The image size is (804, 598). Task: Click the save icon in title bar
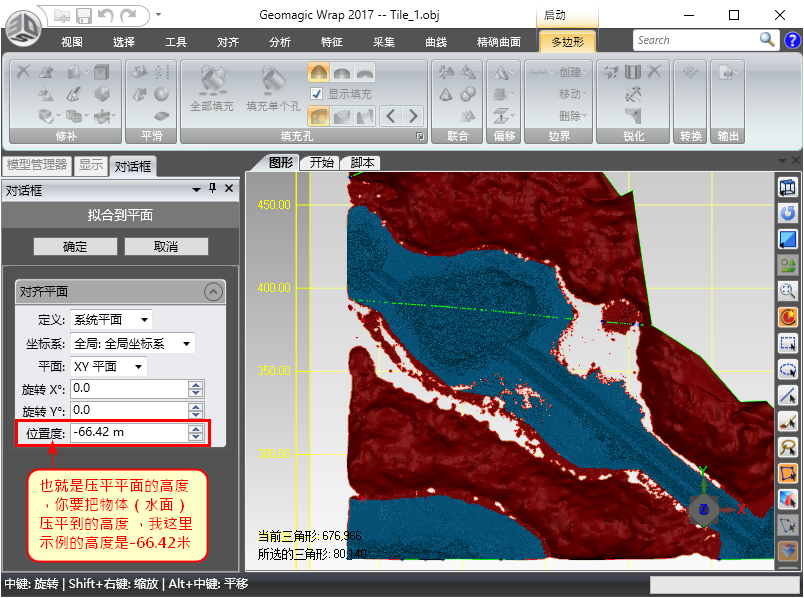coord(84,15)
